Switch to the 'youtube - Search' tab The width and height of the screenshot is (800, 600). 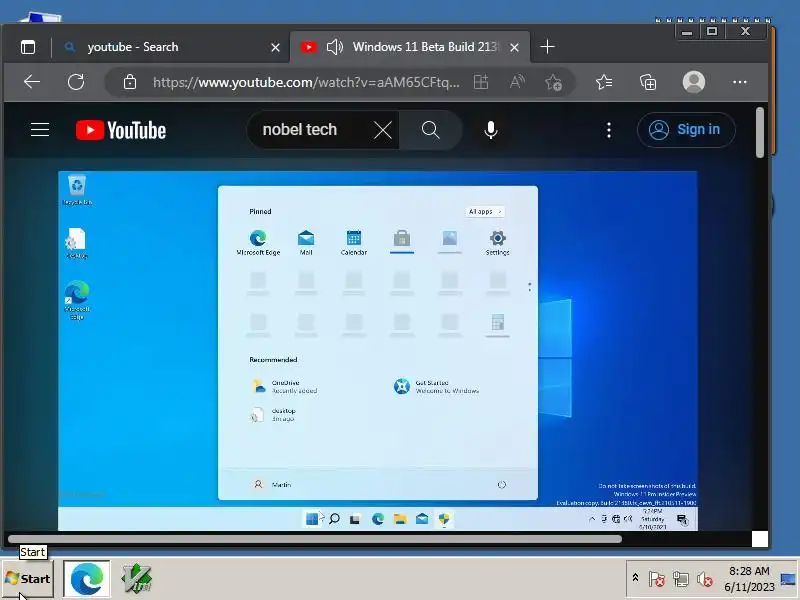click(x=170, y=47)
